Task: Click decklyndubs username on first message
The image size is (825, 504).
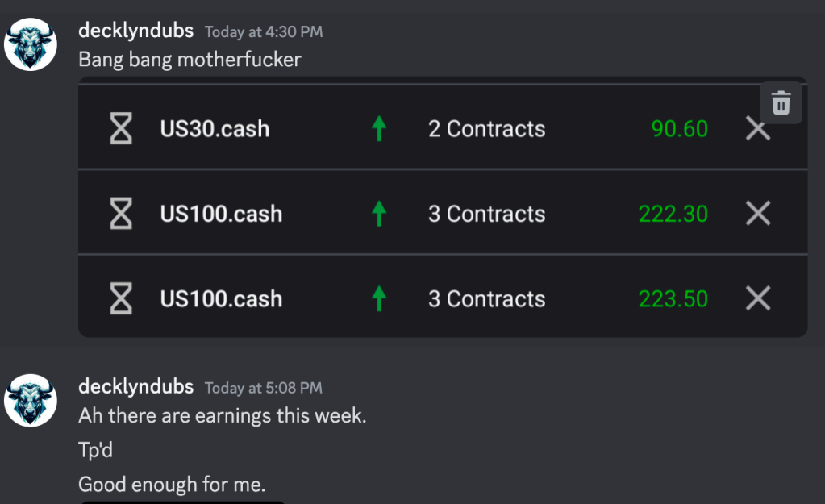Action: click(x=135, y=31)
